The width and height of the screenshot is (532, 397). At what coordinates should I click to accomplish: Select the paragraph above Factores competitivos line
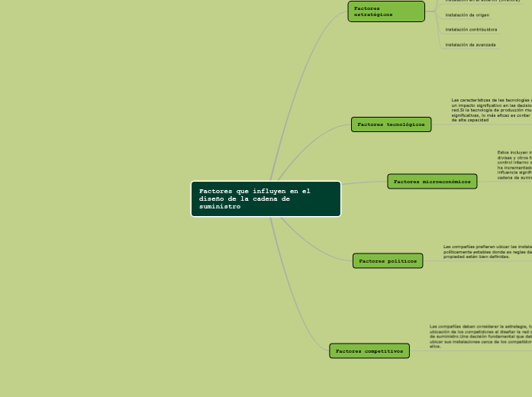tap(480, 336)
